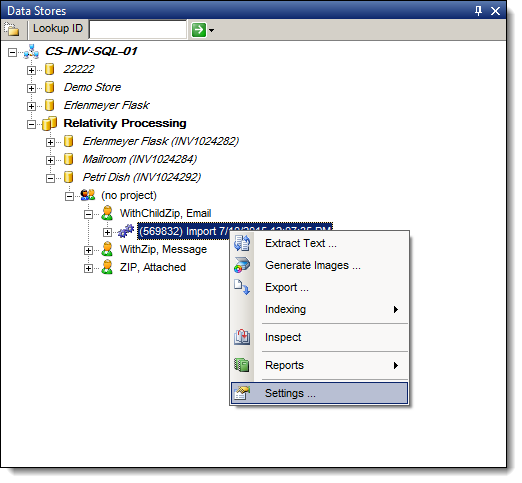Viewport: 522px width, 483px height.
Task: Collapse the CS-INV-SQL-01 server node
Action: [12, 52]
